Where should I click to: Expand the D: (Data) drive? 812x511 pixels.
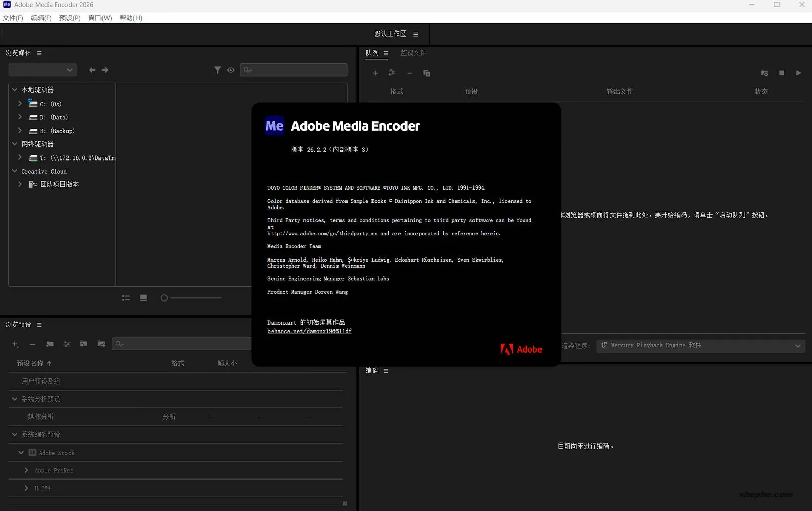pos(20,117)
